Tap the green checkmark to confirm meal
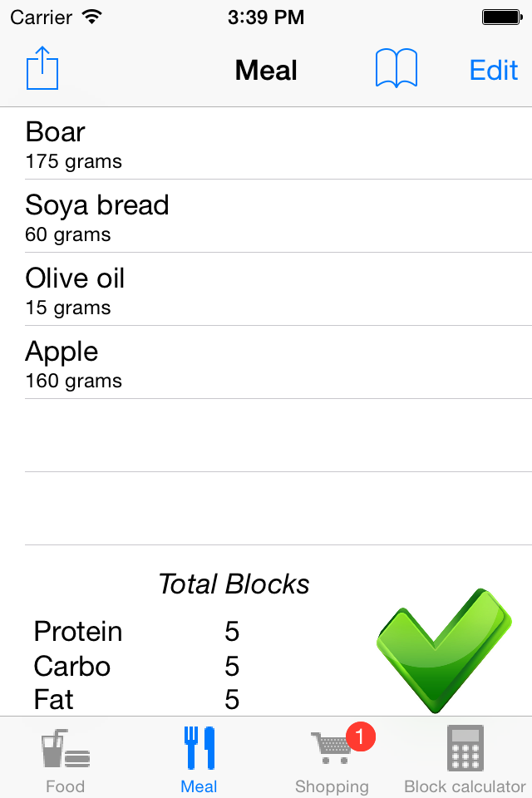Viewport: 532px width, 798px height. pos(446,648)
